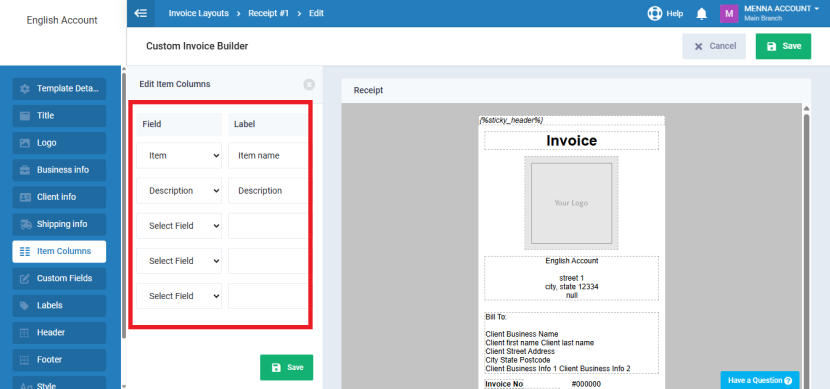
Task: Click the Main Branch text under account name
Action: [x=763, y=19]
